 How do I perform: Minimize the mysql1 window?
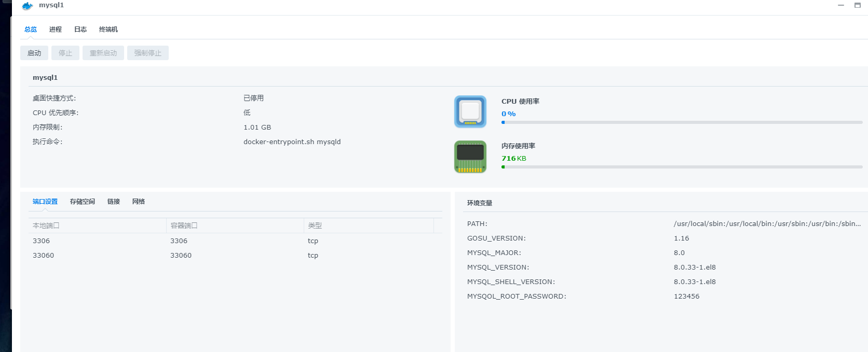[841, 5]
